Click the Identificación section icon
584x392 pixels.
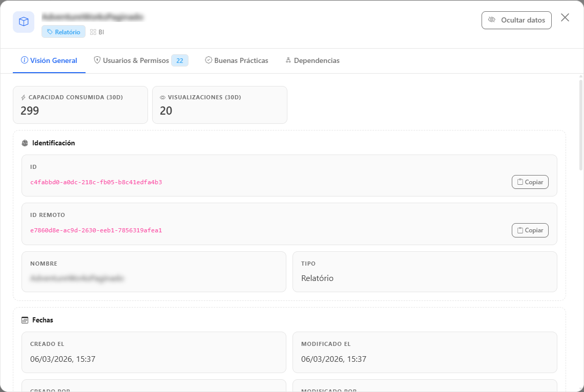(25, 143)
